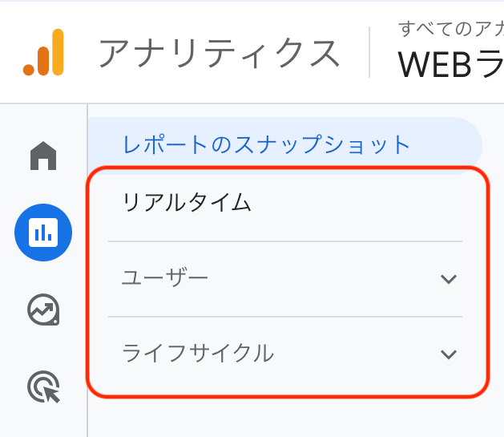This screenshot has height=437, width=504.
Task: Expand the ライフサイクル section chevron
Action: (x=449, y=354)
